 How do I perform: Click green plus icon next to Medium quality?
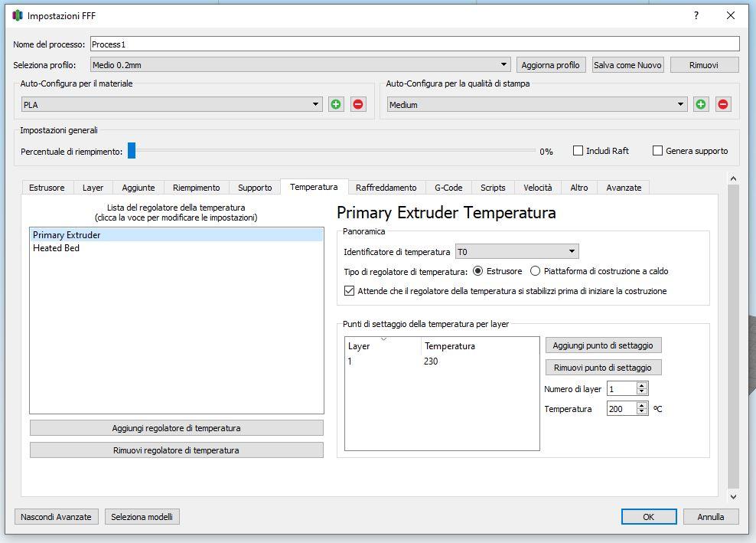pos(701,104)
